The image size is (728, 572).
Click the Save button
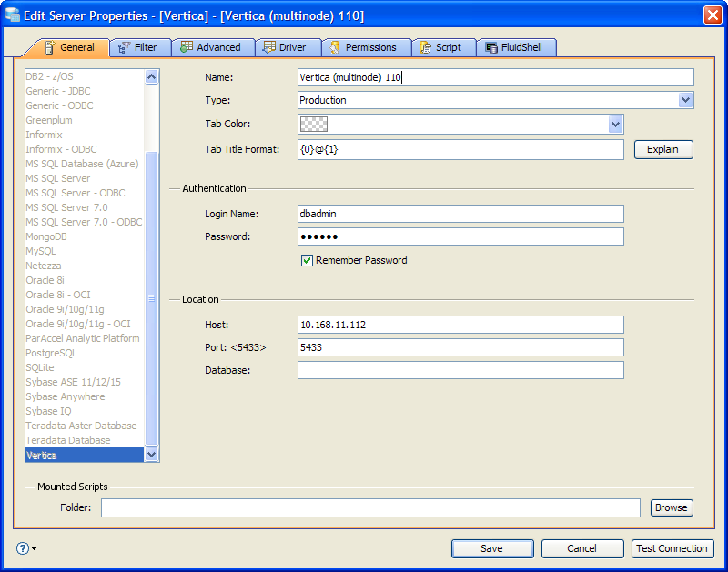click(x=492, y=548)
